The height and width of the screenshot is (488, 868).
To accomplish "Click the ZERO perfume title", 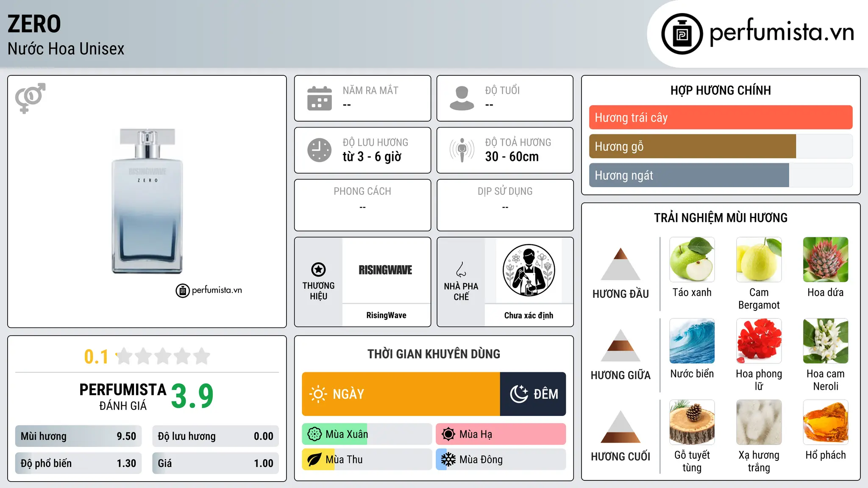I will click(34, 24).
